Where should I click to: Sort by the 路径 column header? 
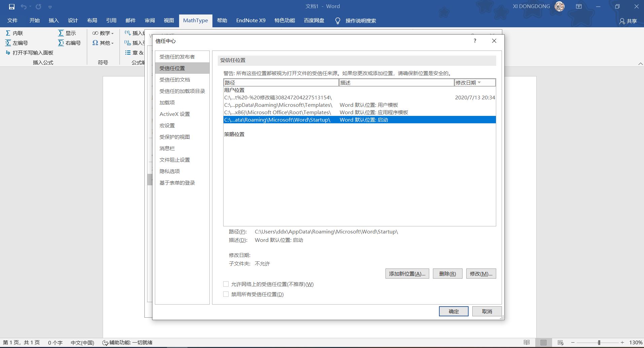coord(281,83)
